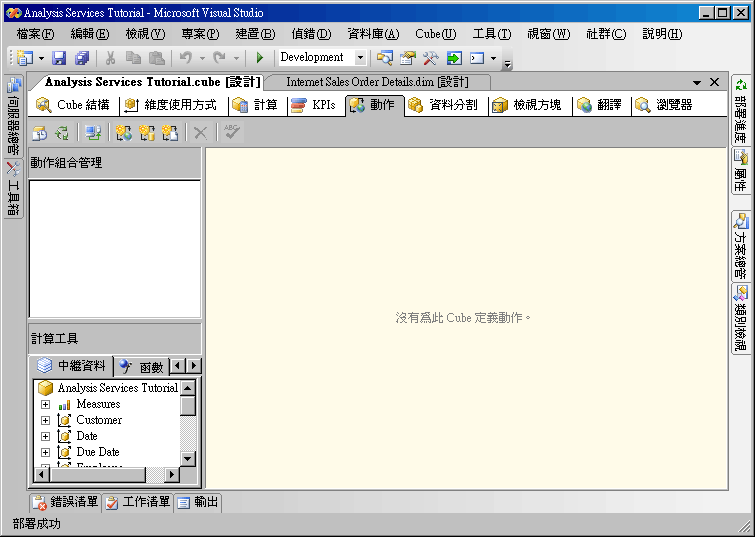Select the Analysis Services Tutorial cube node
The image size is (755, 537).
(108, 388)
